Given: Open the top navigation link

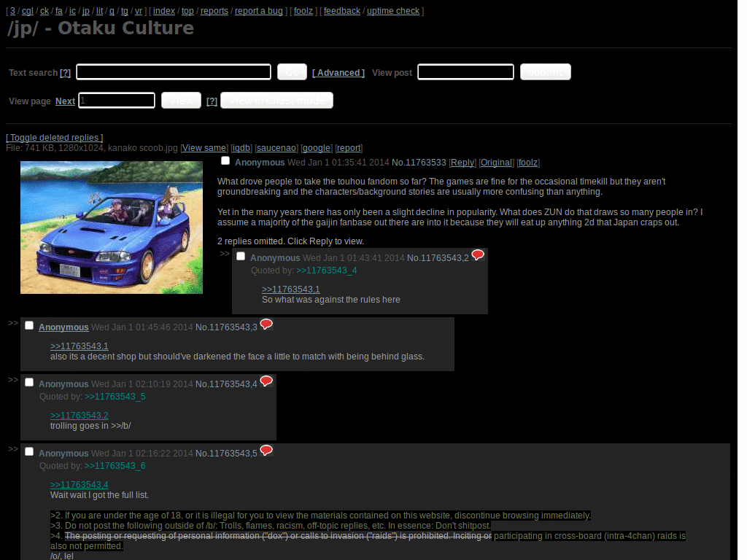Looking at the screenshot, I should [x=187, y=11].
